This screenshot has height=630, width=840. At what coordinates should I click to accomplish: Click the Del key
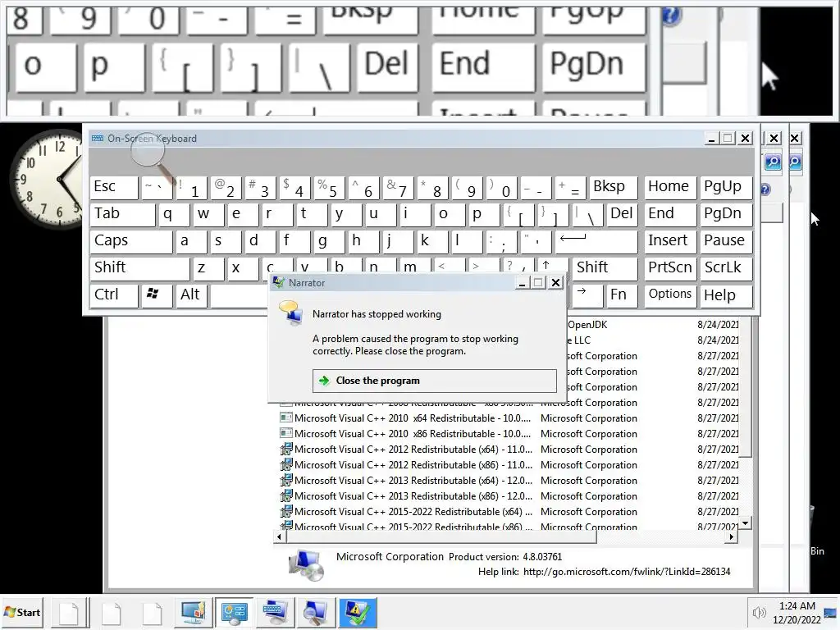click(x=622, y=214)
